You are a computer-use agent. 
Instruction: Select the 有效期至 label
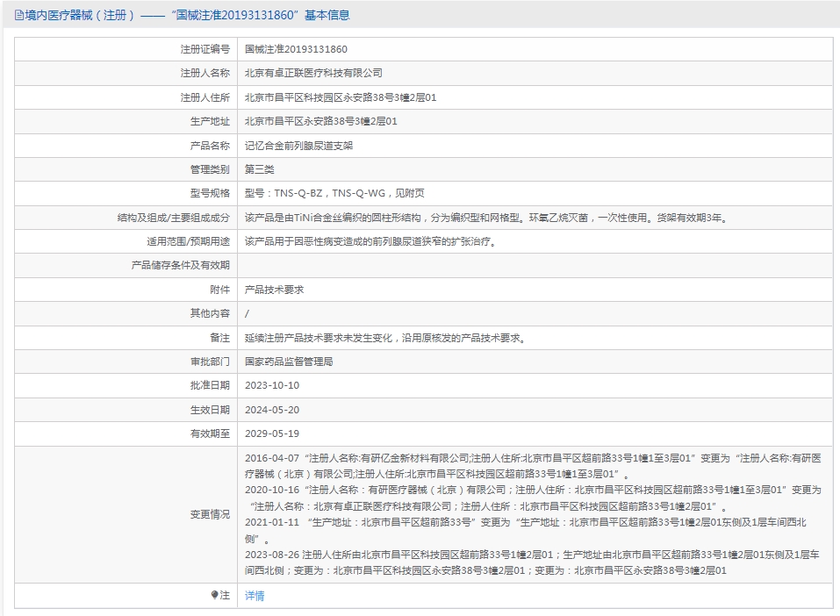pyautogui.click(x=210, y=433)
